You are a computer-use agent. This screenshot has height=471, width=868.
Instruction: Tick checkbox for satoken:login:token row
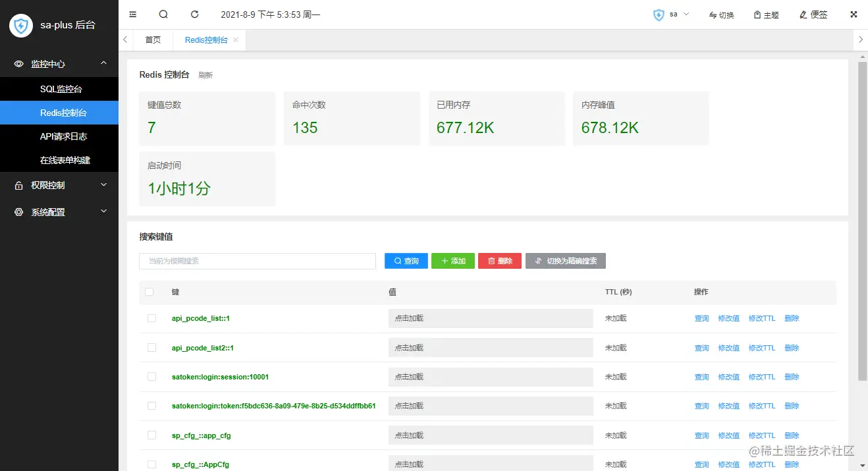click(151, 406)
